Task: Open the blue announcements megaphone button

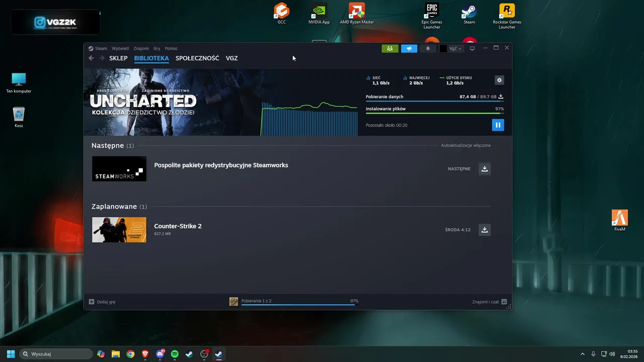Action: 409,48
